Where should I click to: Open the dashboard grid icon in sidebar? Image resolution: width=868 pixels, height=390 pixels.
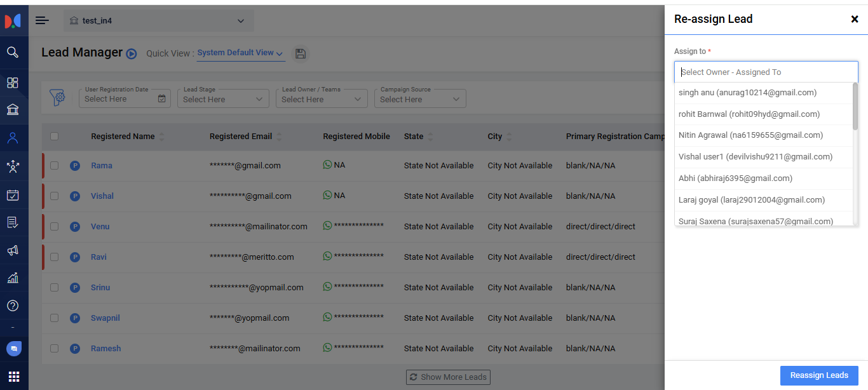[13, 83]
